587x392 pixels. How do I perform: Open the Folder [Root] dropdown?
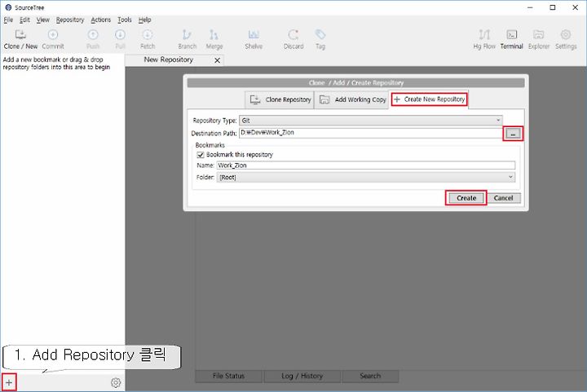(x=366, y=178)
